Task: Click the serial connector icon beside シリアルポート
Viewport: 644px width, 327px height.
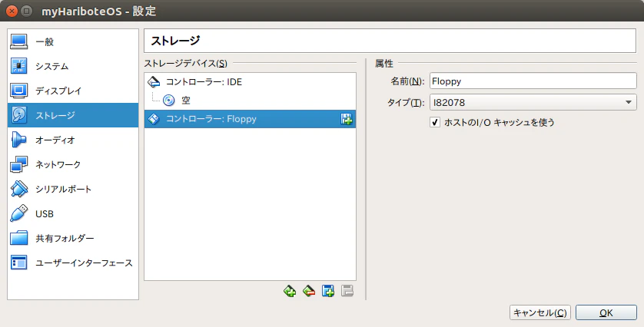Action: coord(19,189)
